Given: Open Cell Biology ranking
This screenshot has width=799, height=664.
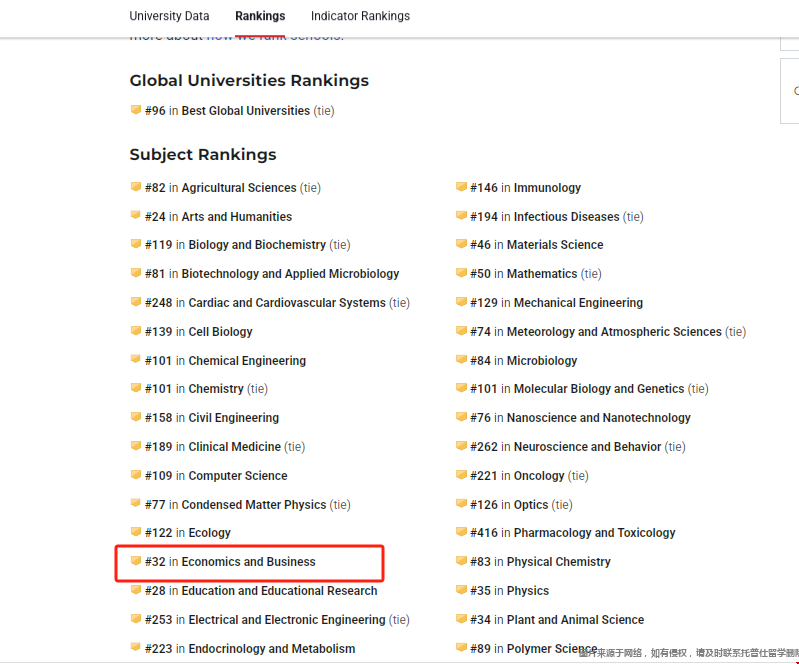Looking at the screenshot, I should point(221,332).
